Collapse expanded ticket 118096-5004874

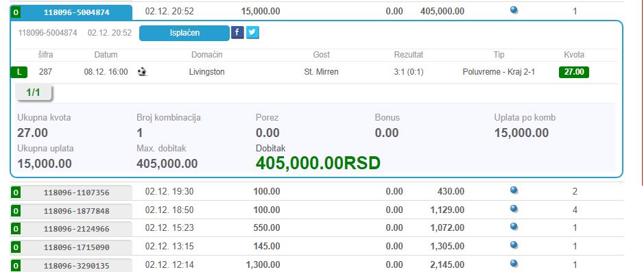pos(76,12)
